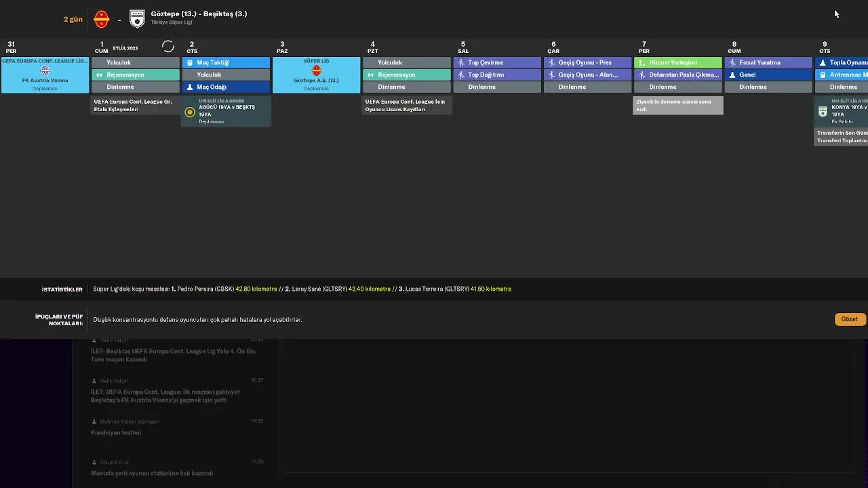Click the Top Dağıtımı running-player icon
The width and height of the screenshot is (868, 488).
461,75
